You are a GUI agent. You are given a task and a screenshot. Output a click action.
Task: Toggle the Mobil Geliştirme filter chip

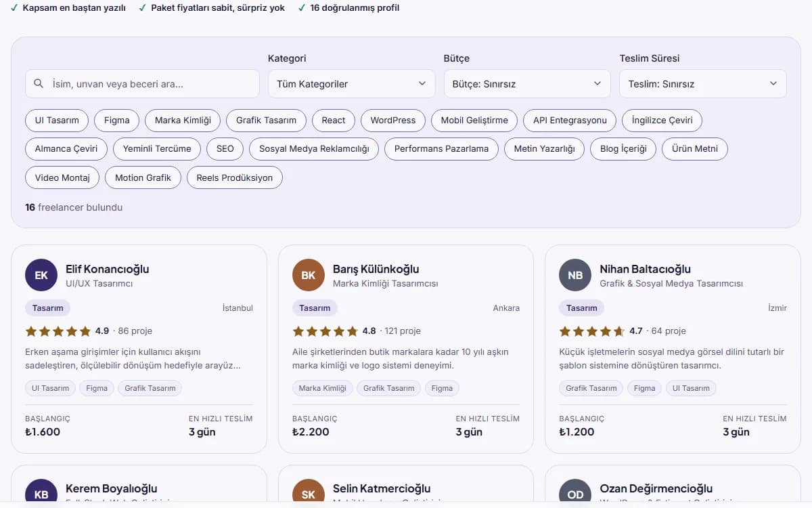tap(474, 121)
